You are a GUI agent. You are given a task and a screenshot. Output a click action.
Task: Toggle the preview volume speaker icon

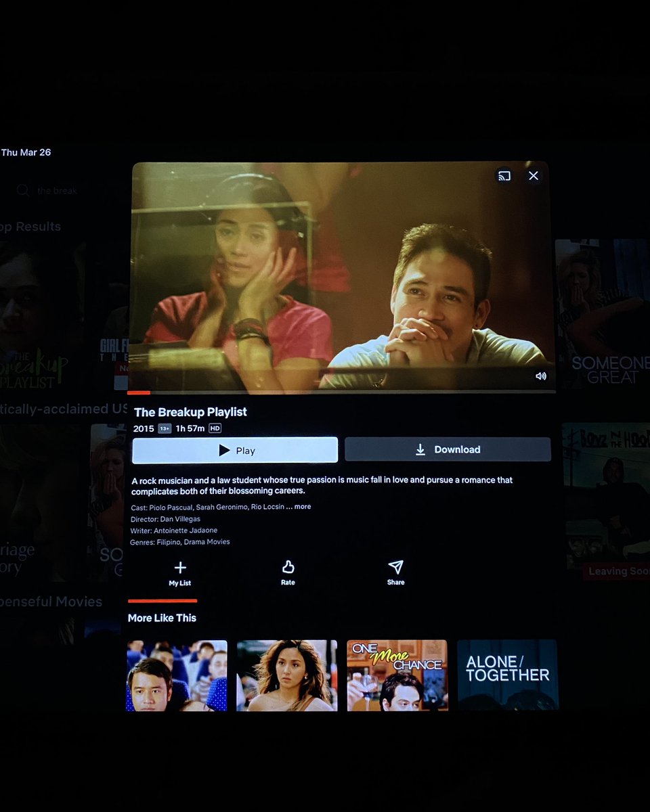coord(541,376)
